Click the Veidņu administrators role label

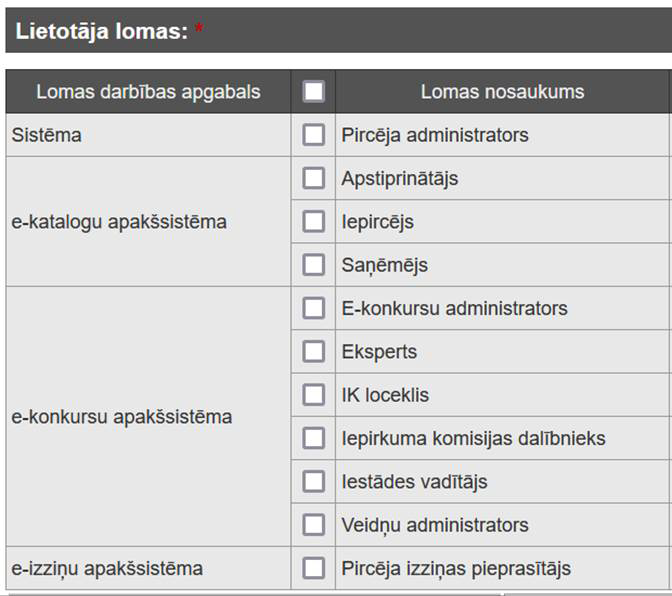click(434, 525)
